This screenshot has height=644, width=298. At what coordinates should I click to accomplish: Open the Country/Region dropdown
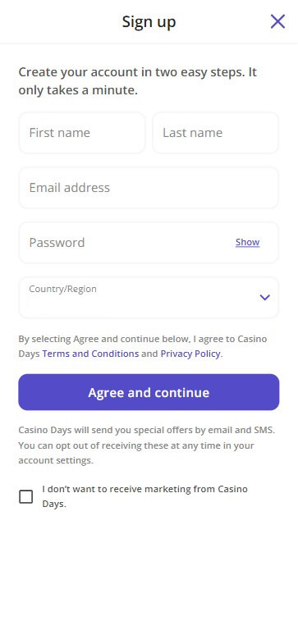tap(149, 297)
